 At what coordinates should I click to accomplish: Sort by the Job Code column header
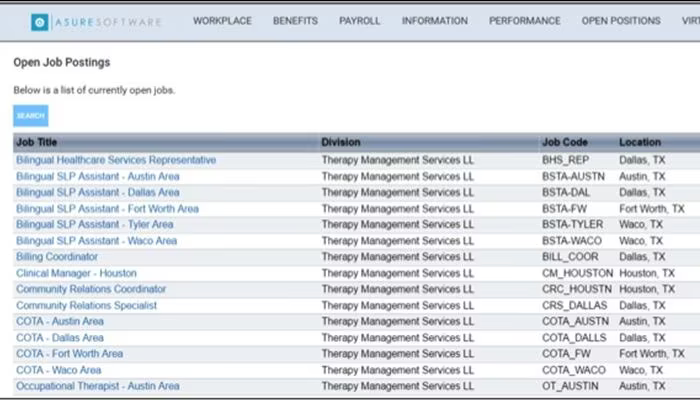click(x=564, y=142)
